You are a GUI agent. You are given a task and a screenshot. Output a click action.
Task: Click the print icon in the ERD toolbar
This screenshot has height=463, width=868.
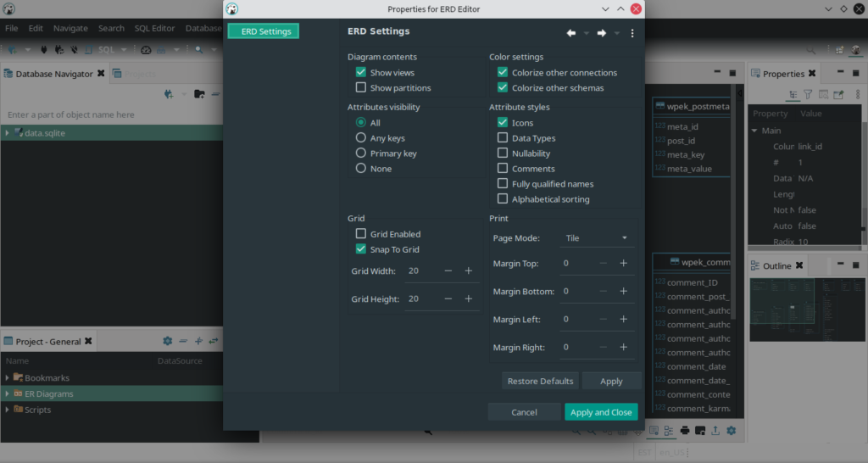[685, 430]
